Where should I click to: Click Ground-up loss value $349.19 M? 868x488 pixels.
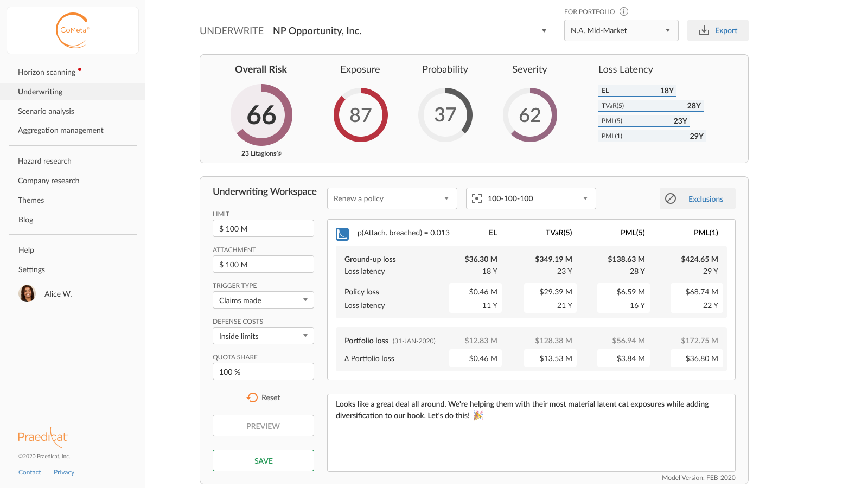(x=553, y=259)
